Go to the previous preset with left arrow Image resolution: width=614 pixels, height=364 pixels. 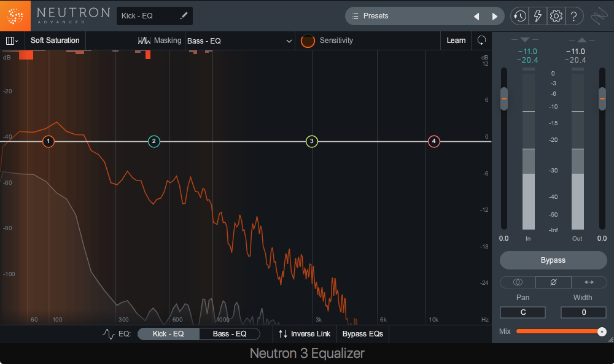pos(476,17)
